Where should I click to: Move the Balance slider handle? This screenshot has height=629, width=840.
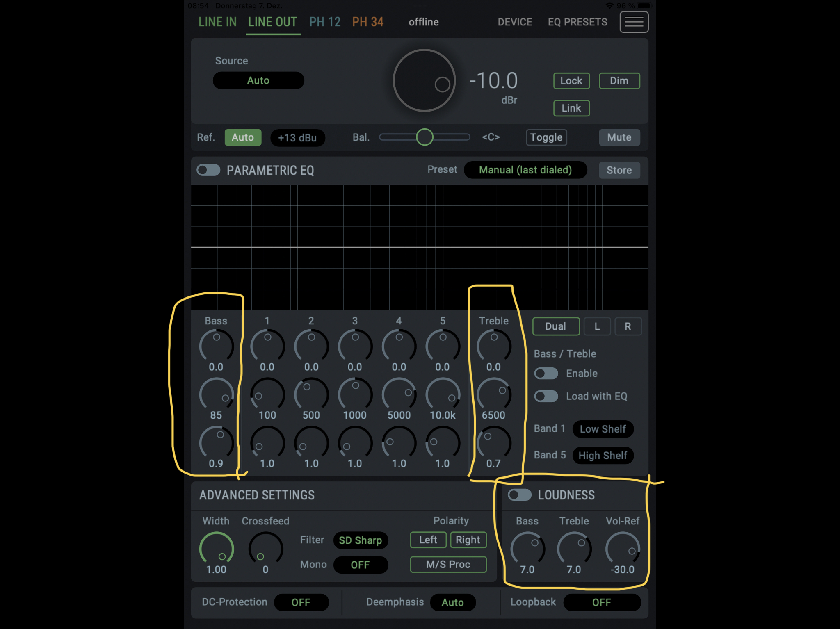click(x=425, y=137)
